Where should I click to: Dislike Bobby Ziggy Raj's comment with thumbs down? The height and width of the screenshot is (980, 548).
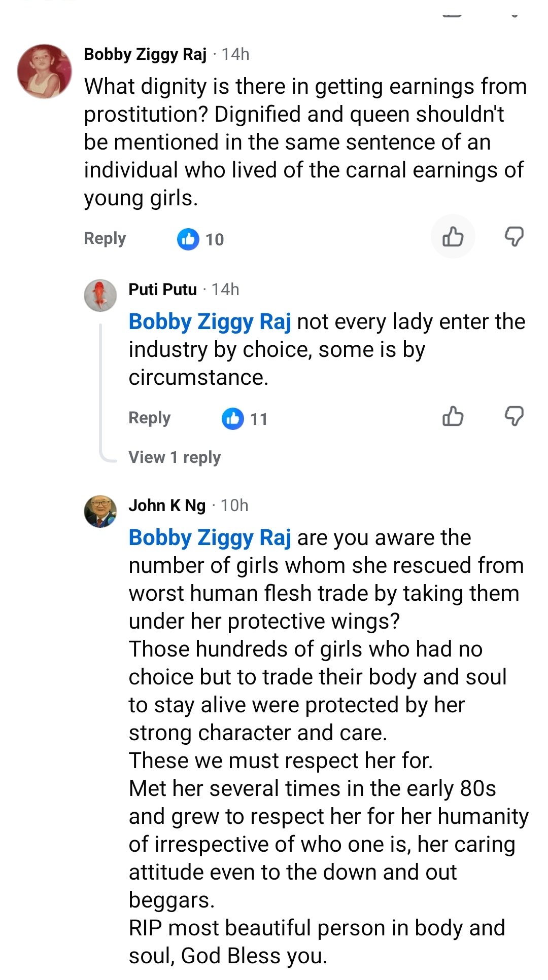(x=514, y=237)
